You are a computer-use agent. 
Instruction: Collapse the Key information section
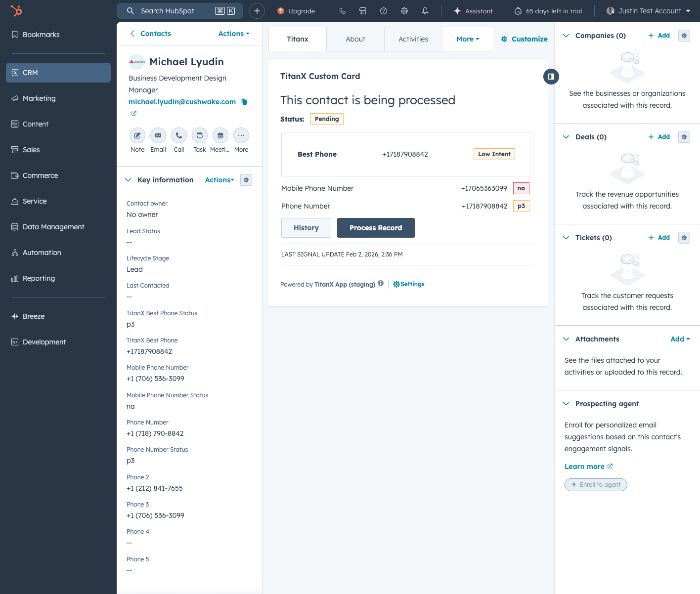(x=128, y=180)
